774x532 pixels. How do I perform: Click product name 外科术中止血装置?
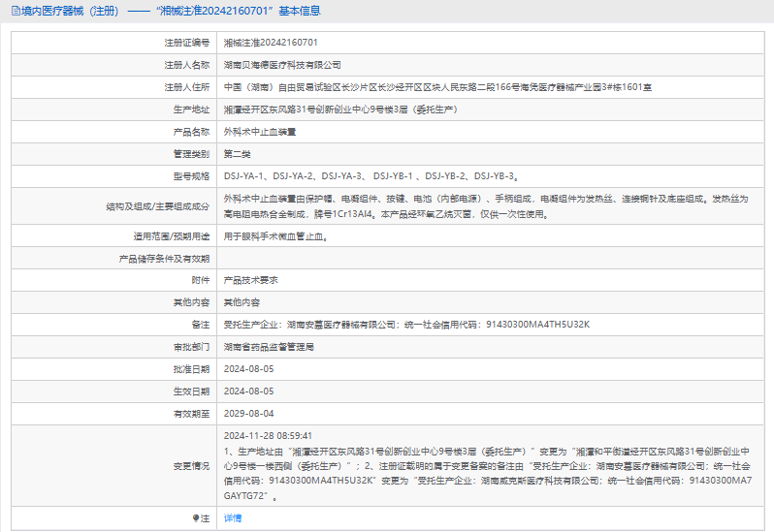pos(260,132)
